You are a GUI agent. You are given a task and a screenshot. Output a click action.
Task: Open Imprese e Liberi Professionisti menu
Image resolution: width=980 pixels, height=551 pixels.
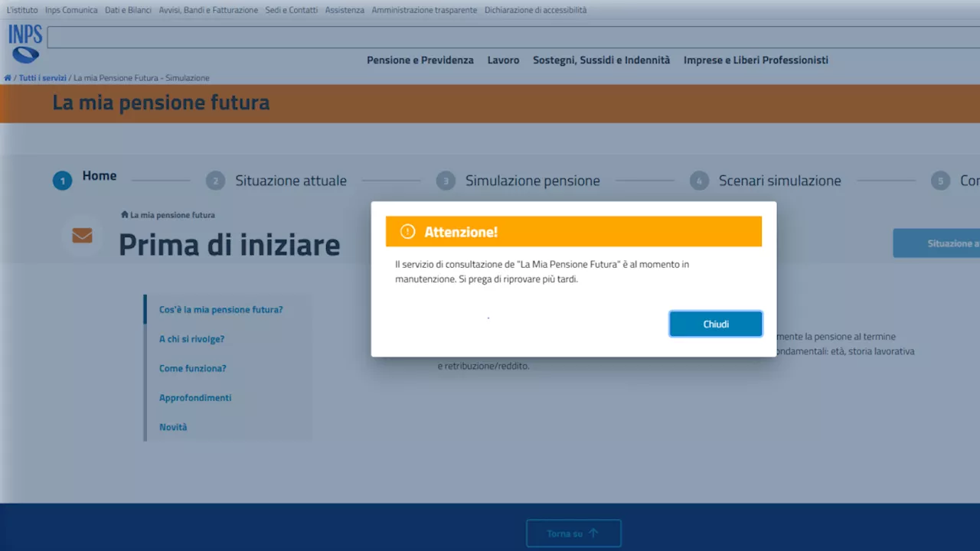pyautogui.click(x=756, y=60)
